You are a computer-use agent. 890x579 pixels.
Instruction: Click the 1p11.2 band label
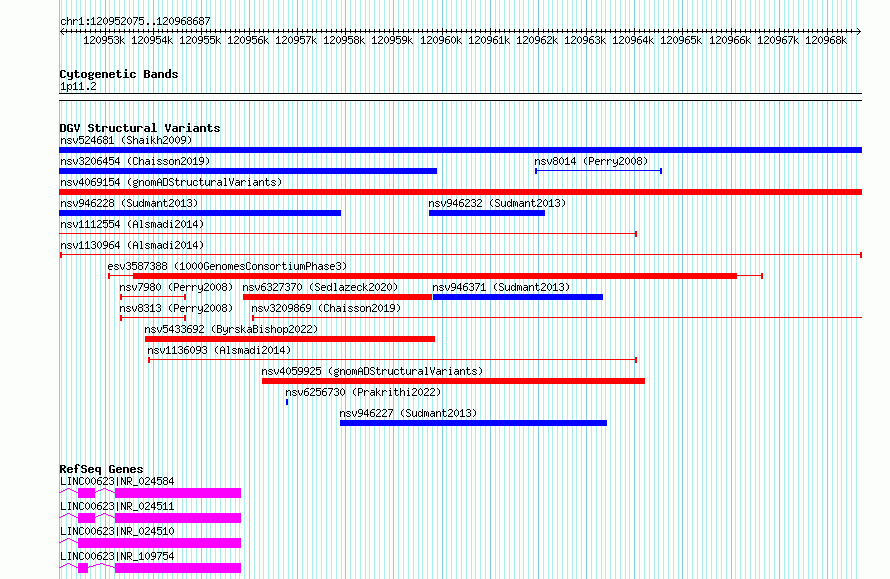coord(78,86)
